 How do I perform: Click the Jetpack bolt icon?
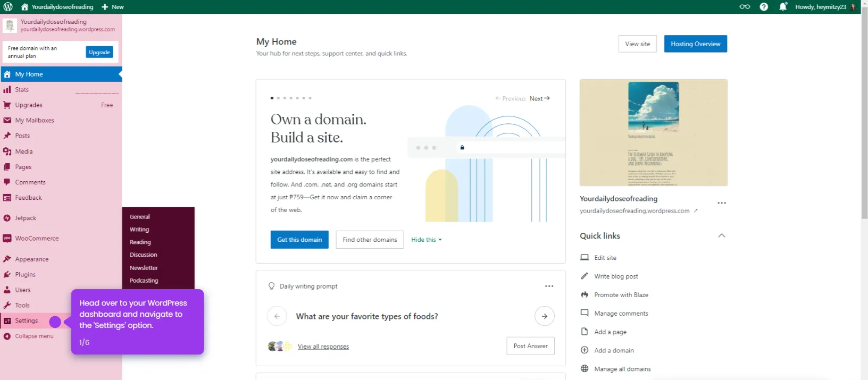click(7, 218)
